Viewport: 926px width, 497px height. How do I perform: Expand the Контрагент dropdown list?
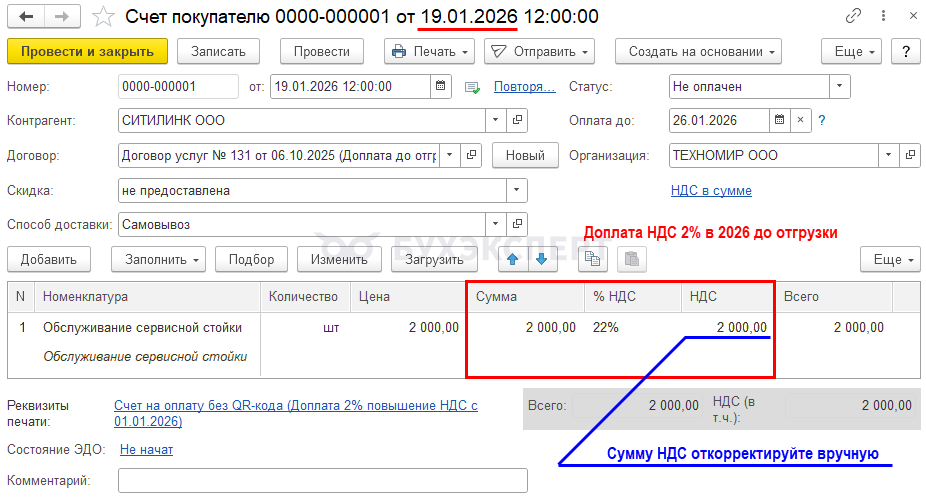[495, 120]
